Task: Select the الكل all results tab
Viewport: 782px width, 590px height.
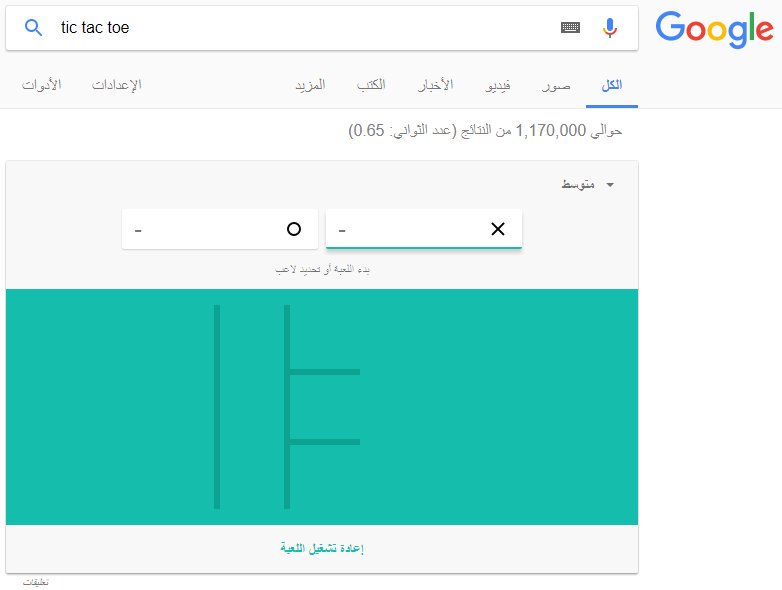Action: [612, 85]
